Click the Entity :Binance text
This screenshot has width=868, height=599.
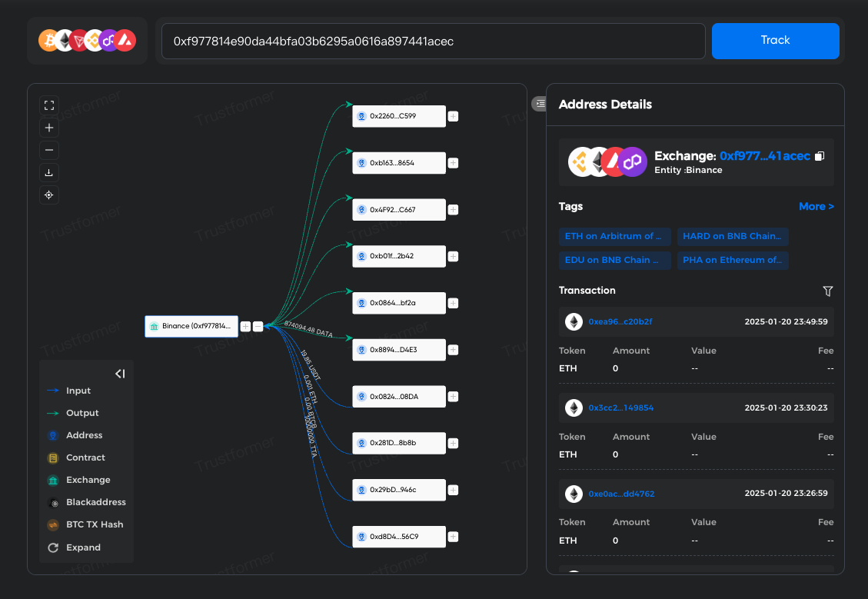pyautogui.click(x=688, y=170)
